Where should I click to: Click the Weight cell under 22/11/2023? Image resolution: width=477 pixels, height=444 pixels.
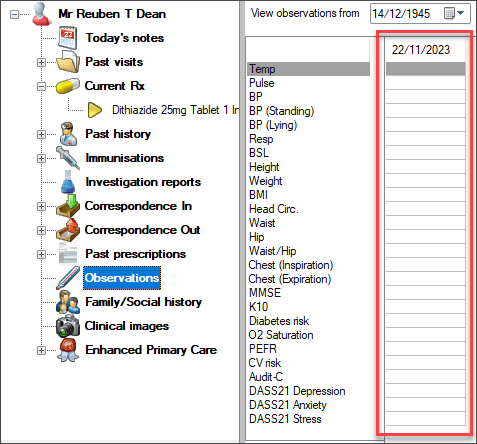coord(425,180)
